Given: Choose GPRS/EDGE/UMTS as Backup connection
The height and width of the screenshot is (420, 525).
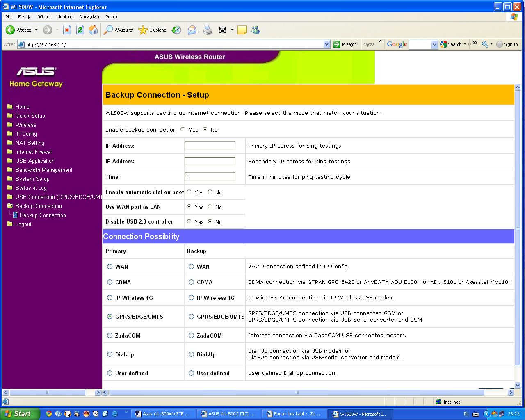Looking at the screenshot, I should 191,317.
